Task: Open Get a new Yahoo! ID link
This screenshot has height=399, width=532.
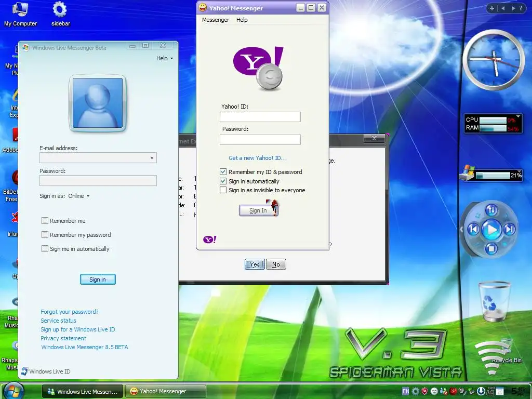Action: click(258, 158)
